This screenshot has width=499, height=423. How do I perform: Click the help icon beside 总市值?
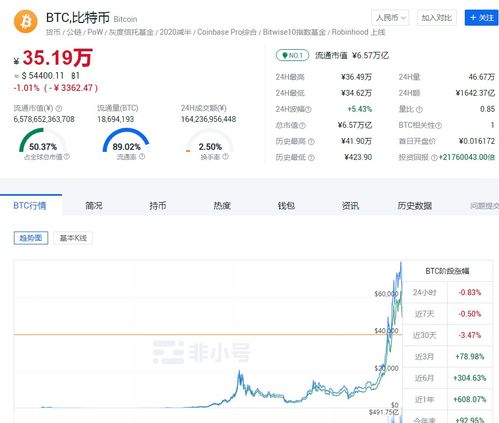point(302,125)
